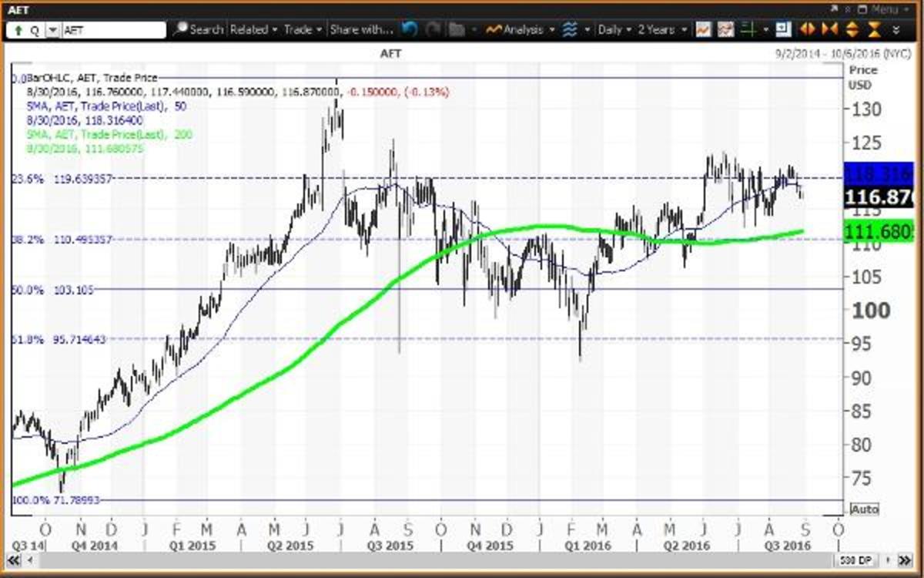
Task: Expand the crosshair tool dropdown arrow
Action: click(765, 30)
